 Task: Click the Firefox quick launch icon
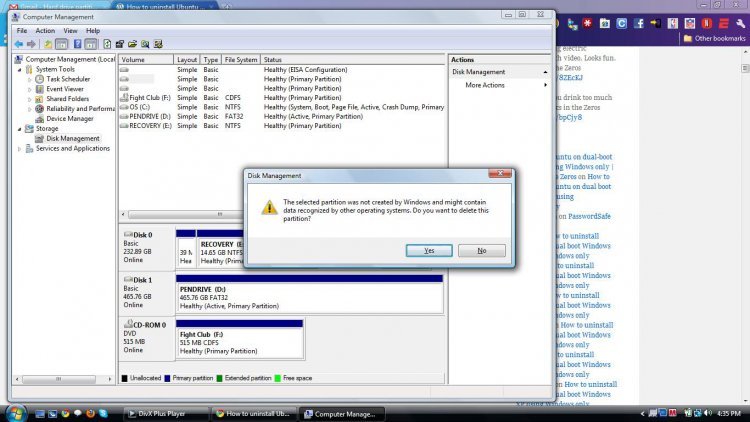tap(90, 413)
